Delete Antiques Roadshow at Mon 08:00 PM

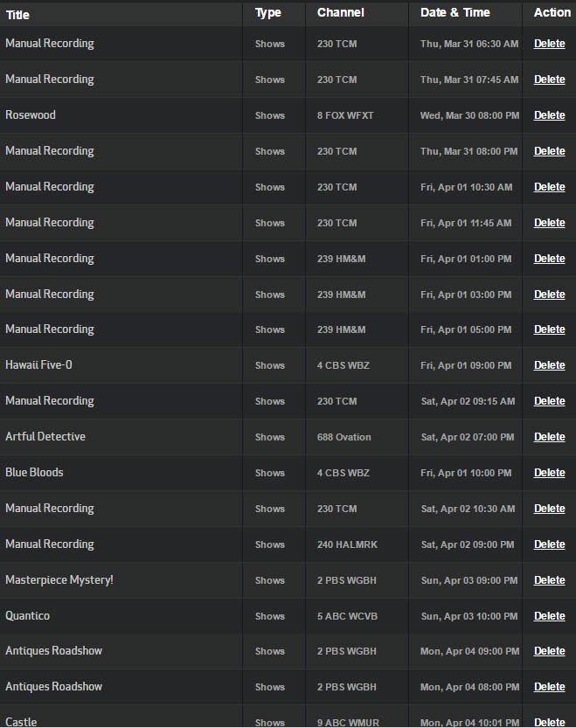549,687
